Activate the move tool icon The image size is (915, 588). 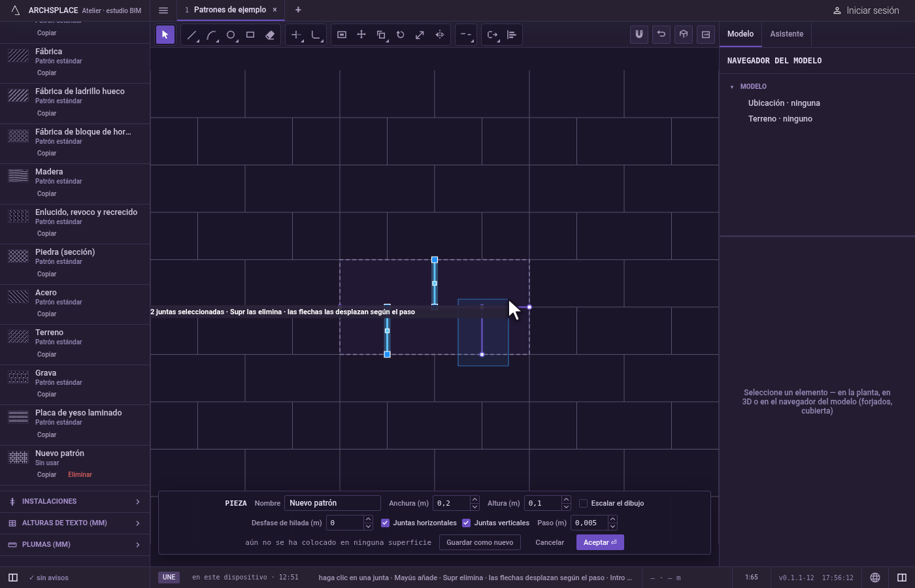[361, 35]
